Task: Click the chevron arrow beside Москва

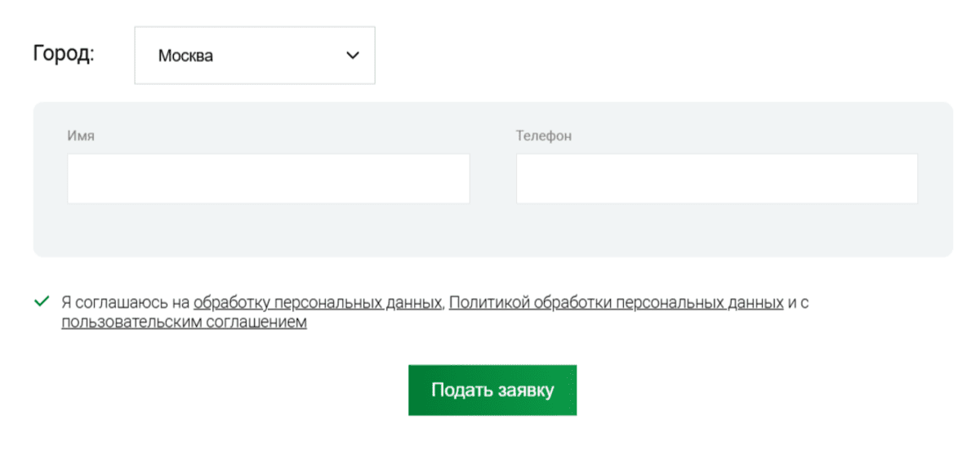Action: click(x=353, y=56)
